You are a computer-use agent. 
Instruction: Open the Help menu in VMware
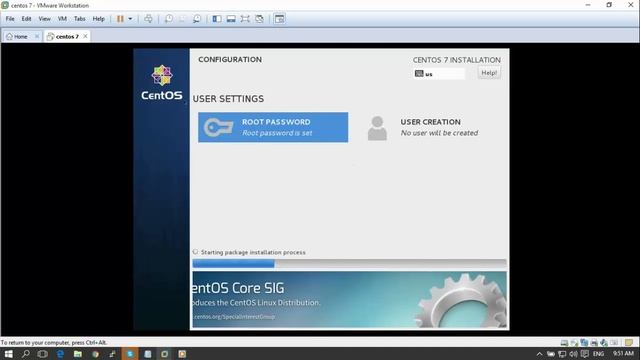tap(98, 19)
